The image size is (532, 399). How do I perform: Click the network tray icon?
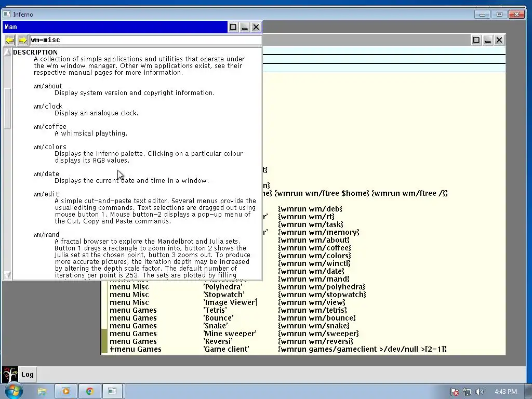pos(467,392)
